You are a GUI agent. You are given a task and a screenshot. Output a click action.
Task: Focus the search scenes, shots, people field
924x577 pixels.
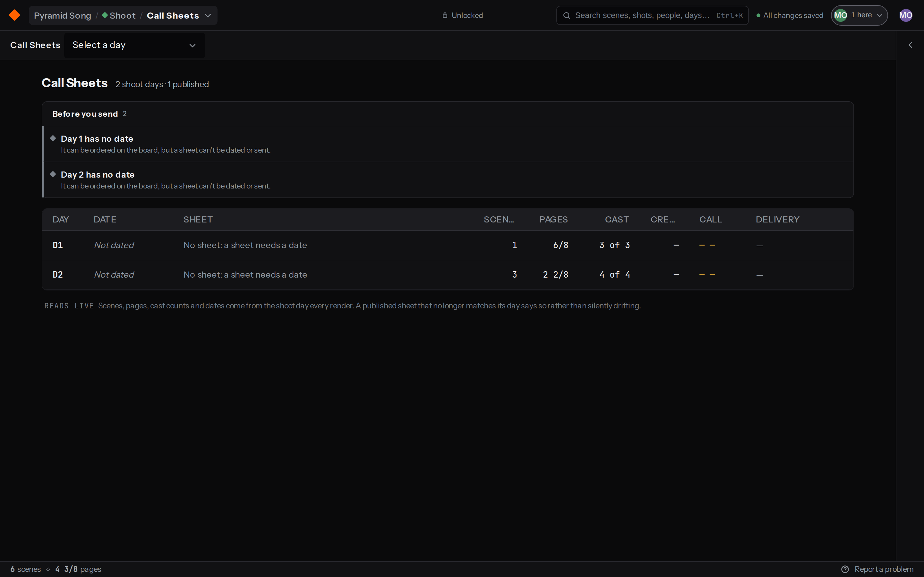point(652,15)
